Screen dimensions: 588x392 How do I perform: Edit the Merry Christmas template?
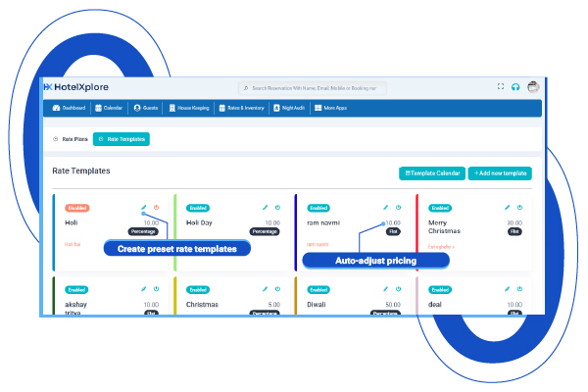507,208
